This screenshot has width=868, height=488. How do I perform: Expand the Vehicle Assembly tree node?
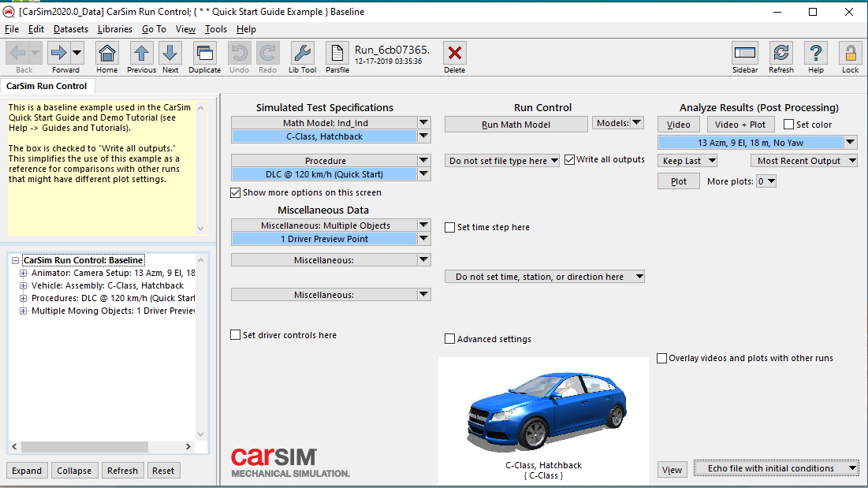[24, 286]
